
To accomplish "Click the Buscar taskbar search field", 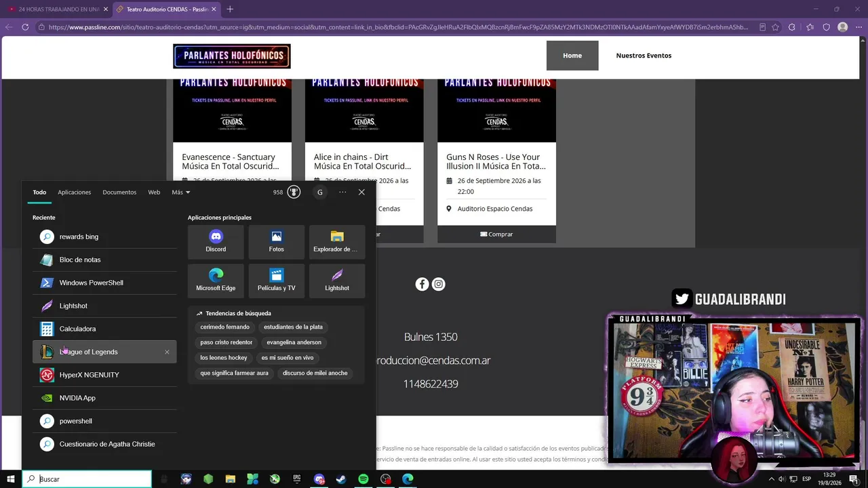I will 87,479.
